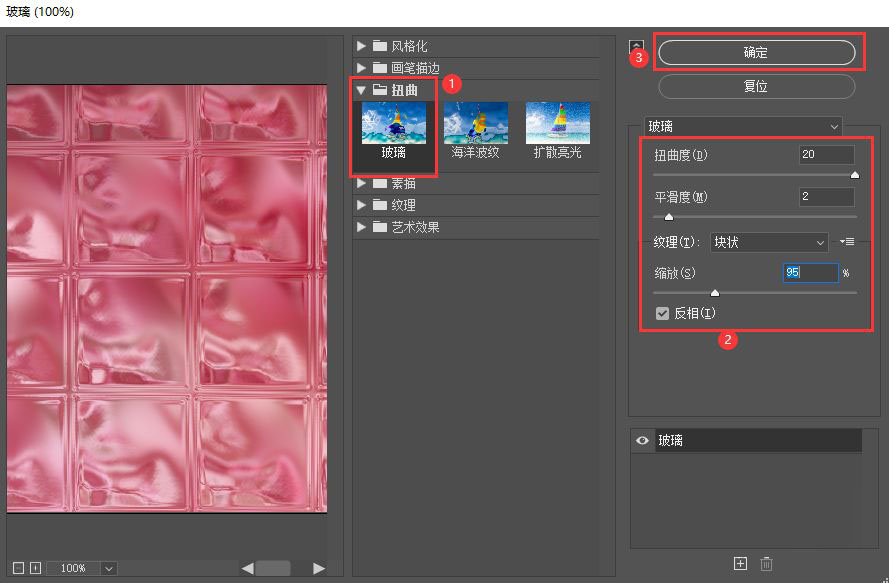This screenshot has width=889, height=583.
Task: Click the 缩放 percentage field
Action: point(811,273)
